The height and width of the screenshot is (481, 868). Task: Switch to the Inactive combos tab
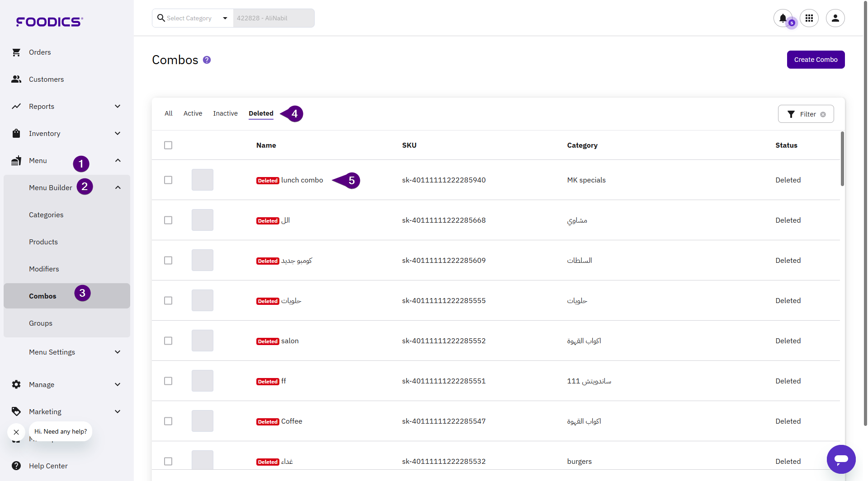225,114
